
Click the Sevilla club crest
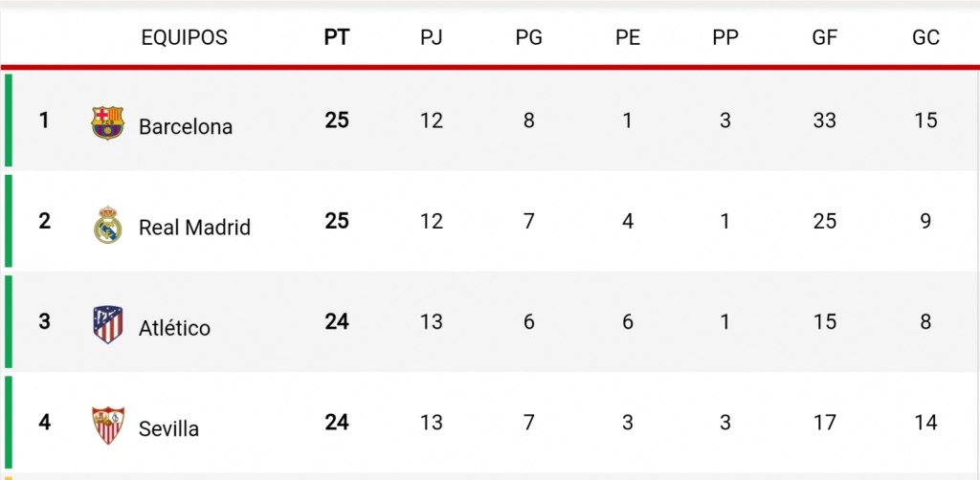[x=107, y=425]
